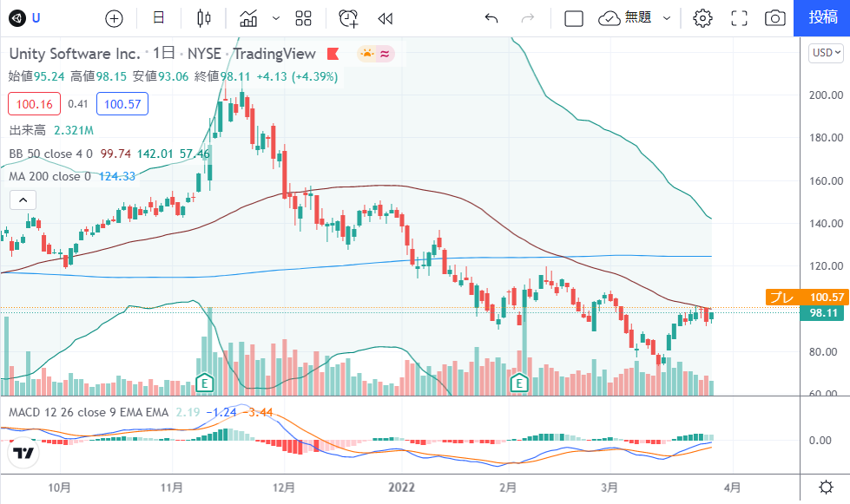Image resolution: width=850 pixels, height=504 pixels.
Task: Add a symbol to compare using plus icon
Action: (114, 19)
